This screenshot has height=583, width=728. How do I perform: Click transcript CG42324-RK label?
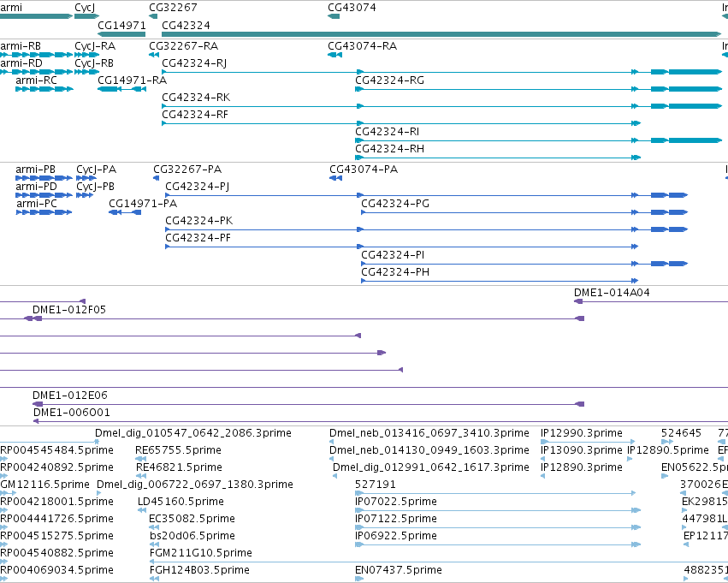click(x=196, y=98)
